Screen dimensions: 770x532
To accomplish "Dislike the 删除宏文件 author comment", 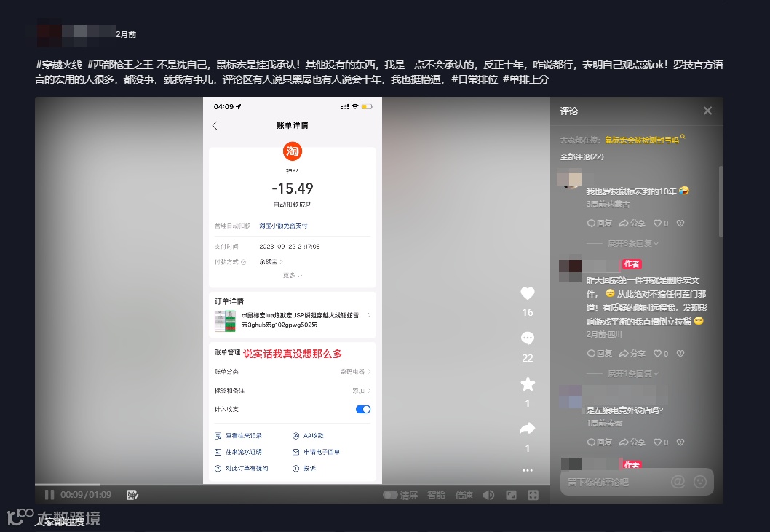I will point(680,353).
